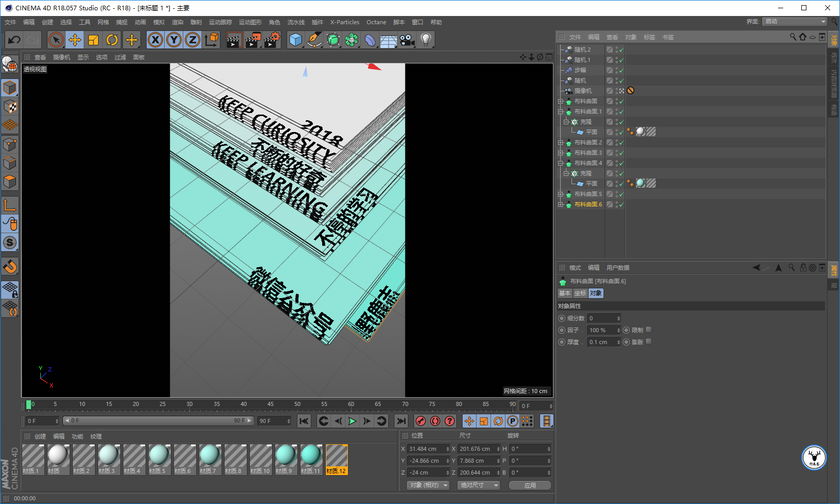Screen dimensions: 840x504
Task: Open the 运动图形 menu
Action: coord(250,22)
